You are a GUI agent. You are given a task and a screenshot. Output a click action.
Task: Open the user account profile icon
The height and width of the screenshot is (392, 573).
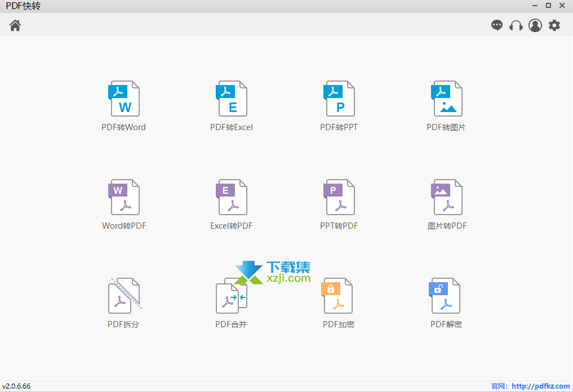pos(535,25)
